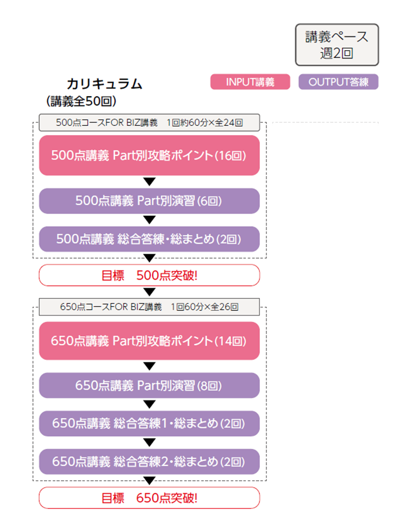Click the arrow below 650点 Part別攻略ポイント

point(149,367)
